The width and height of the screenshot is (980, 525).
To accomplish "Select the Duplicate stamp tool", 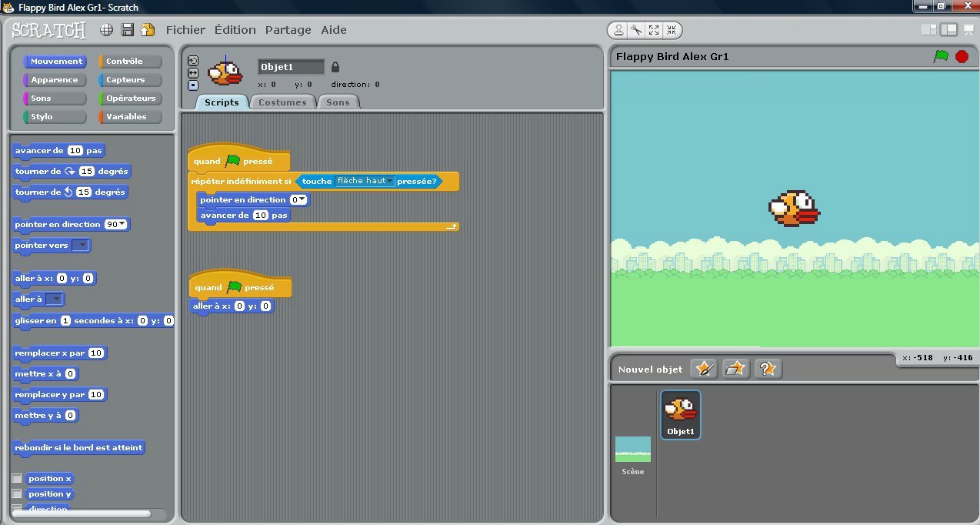I will 618,30.
